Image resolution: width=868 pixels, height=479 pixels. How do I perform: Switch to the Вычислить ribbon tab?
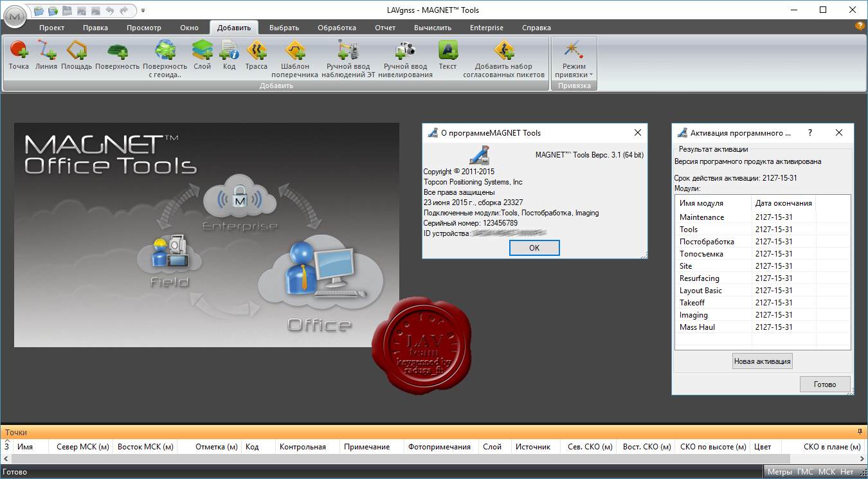[433, 28]
